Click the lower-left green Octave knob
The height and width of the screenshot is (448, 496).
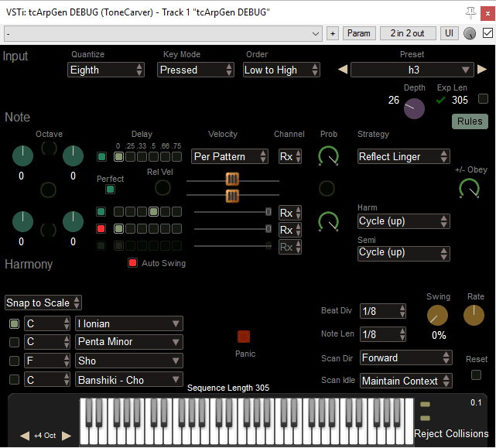pos(22,222)
